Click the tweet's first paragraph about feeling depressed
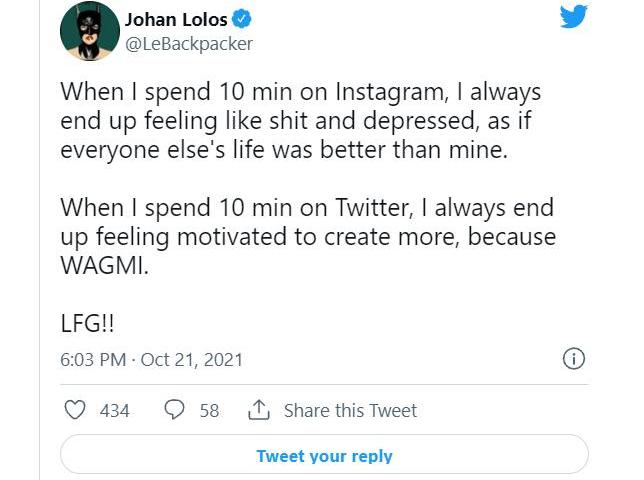Image resolution: width=644 pixels, height=480 pixels. (300, 122)
